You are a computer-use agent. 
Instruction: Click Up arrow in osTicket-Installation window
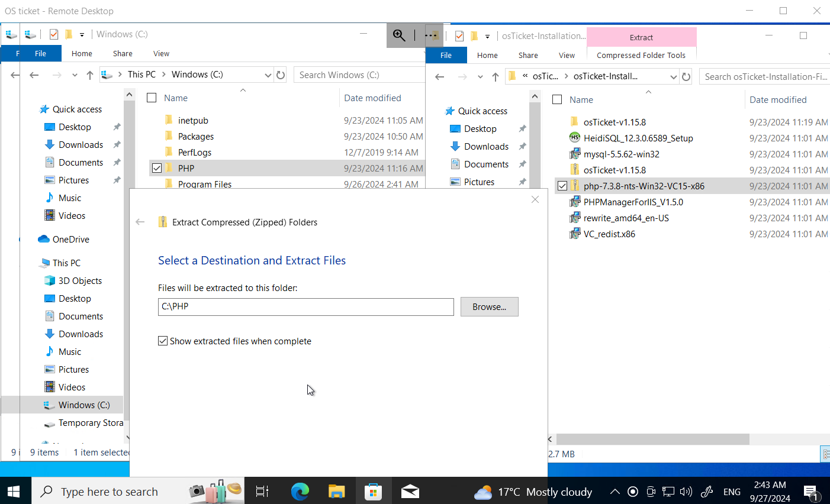[496, 77]
